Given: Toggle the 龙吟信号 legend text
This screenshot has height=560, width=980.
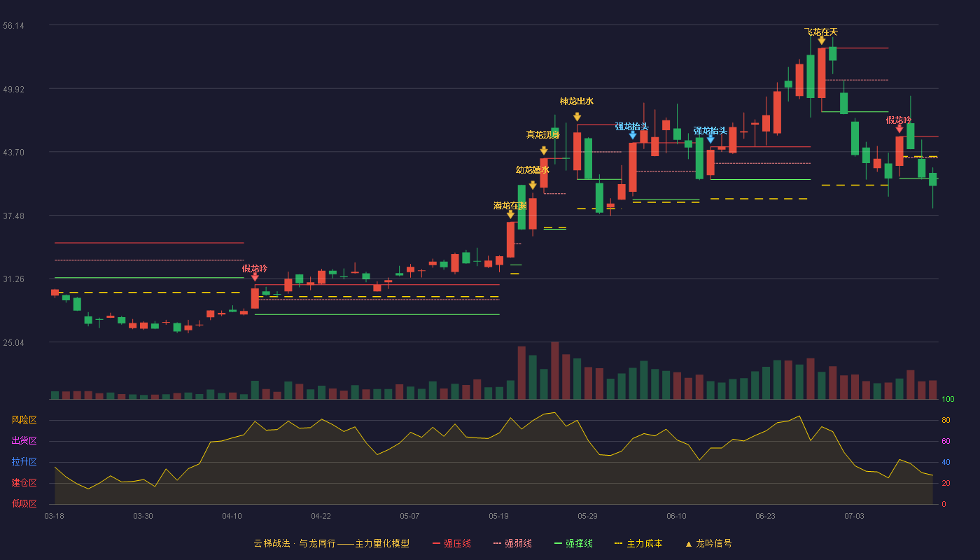Looking at the screenshot, I should tap(714, 543).
